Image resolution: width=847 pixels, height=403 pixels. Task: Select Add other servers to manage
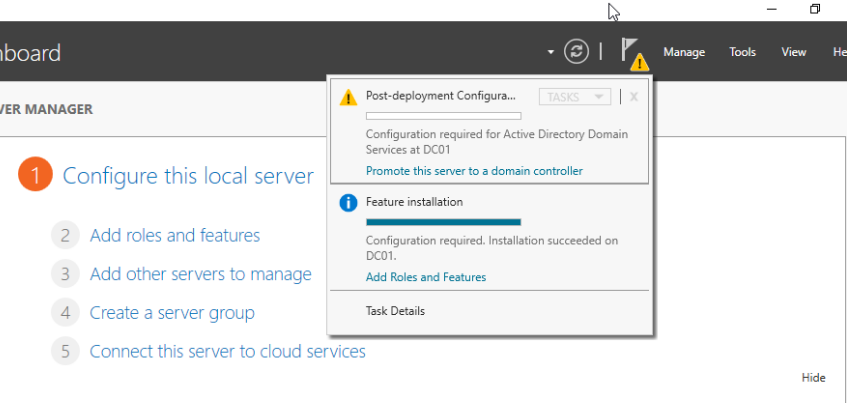[200, 274]
